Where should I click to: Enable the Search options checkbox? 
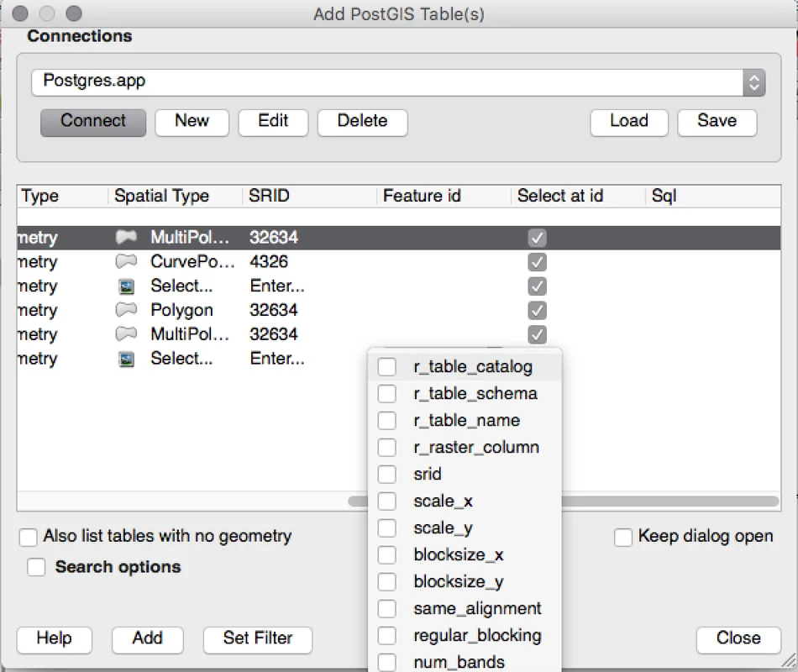(36, 568)
